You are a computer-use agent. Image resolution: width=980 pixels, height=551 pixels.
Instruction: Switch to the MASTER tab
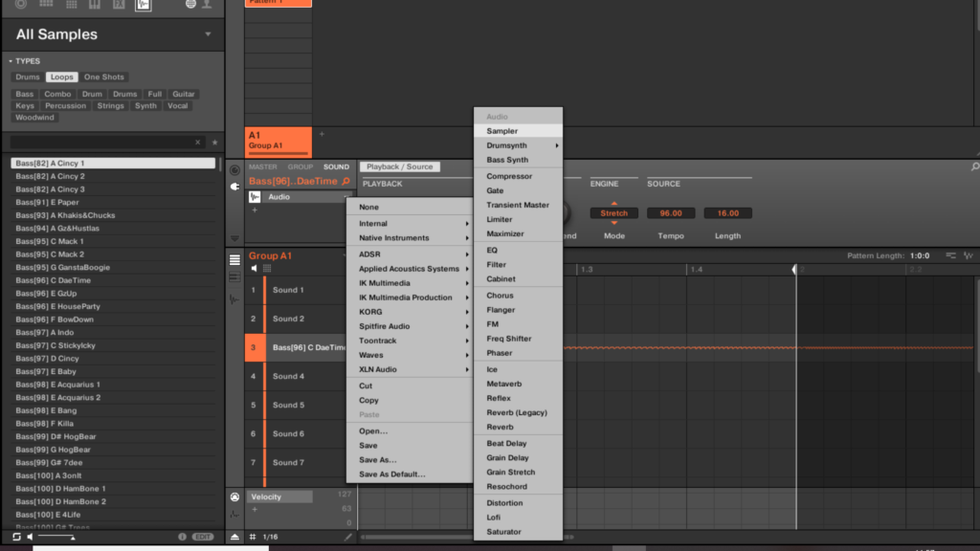coord(262,167)
